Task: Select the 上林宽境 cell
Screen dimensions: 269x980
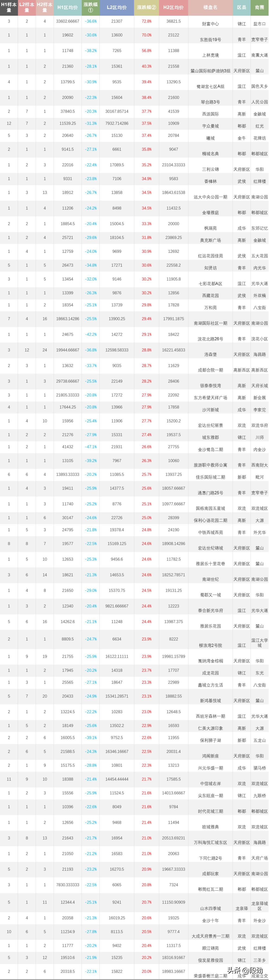Action: click(210, 55)
